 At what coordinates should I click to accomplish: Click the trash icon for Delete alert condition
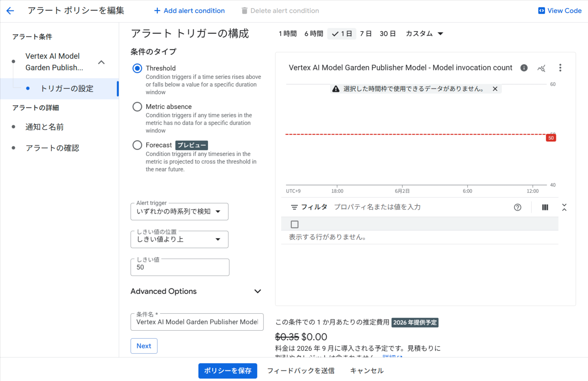pyautogui.click(x=244, y=11)
